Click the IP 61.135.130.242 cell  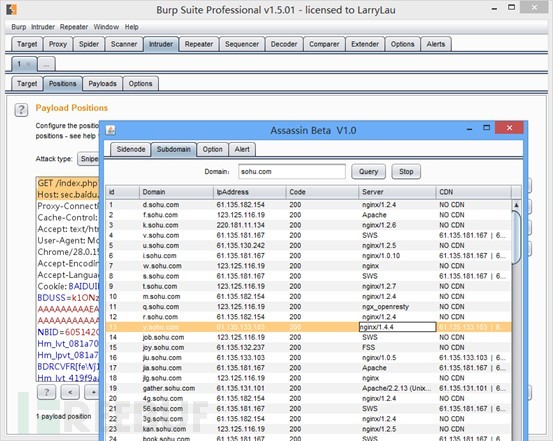click(x=250, y=246)
